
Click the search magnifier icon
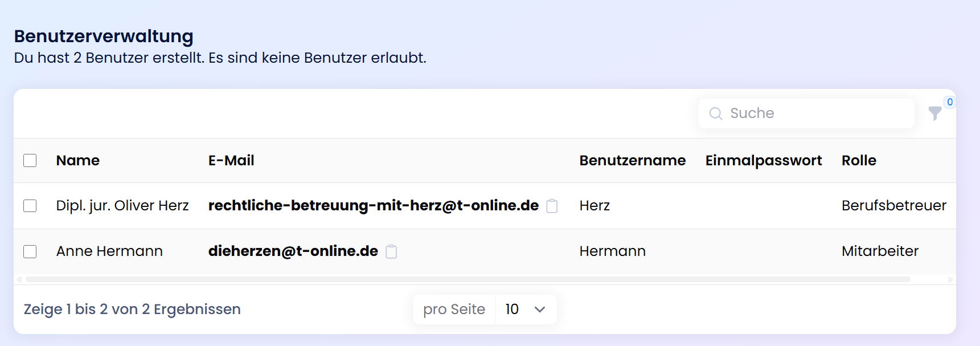pos(715,113)
